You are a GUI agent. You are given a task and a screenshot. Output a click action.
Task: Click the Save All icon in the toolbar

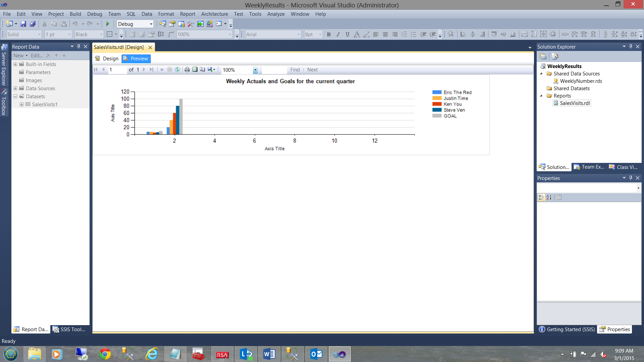(33, 24)
